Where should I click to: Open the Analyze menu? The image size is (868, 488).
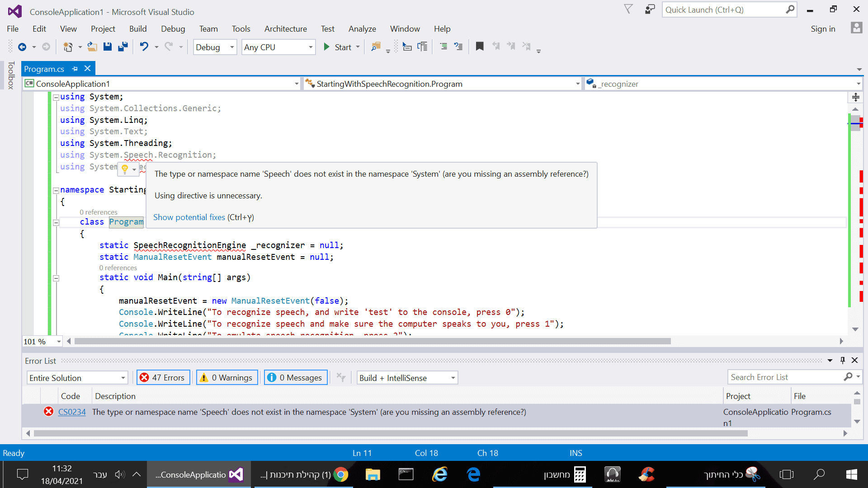coord(362,29)
